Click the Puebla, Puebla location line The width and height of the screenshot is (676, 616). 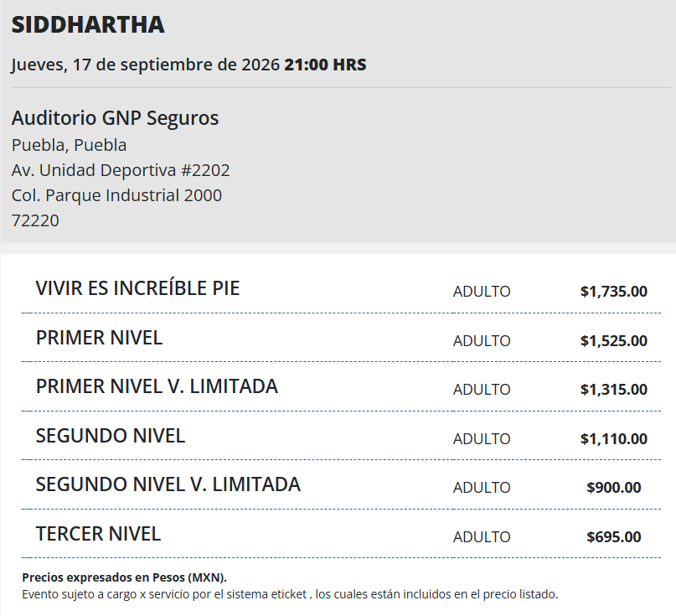click(x=69, y=145)
